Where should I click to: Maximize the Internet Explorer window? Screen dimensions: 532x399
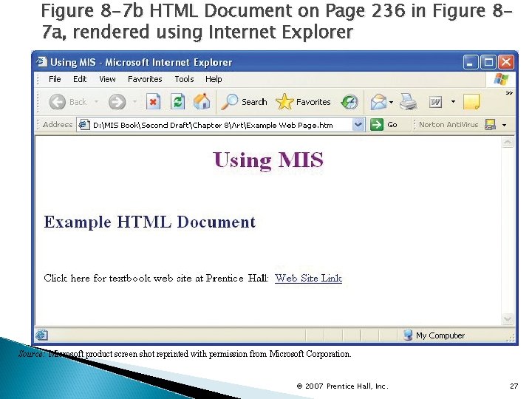coord(488,62)
